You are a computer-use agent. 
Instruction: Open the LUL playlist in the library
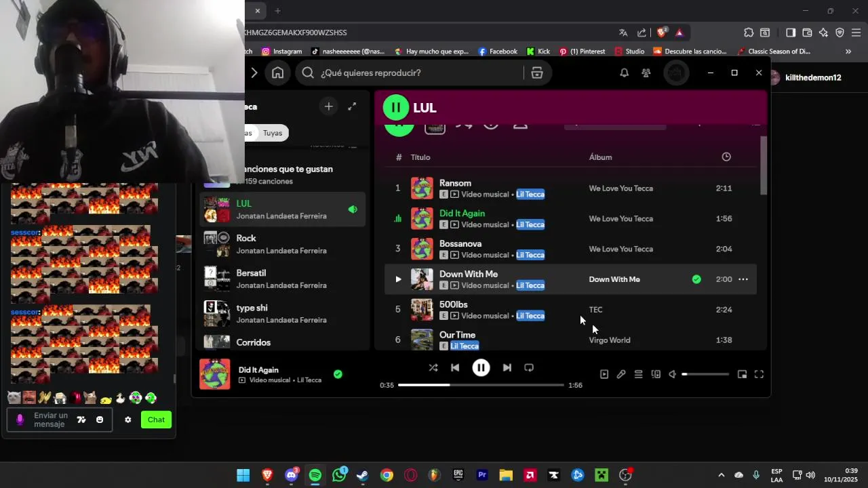click(283, 209)
